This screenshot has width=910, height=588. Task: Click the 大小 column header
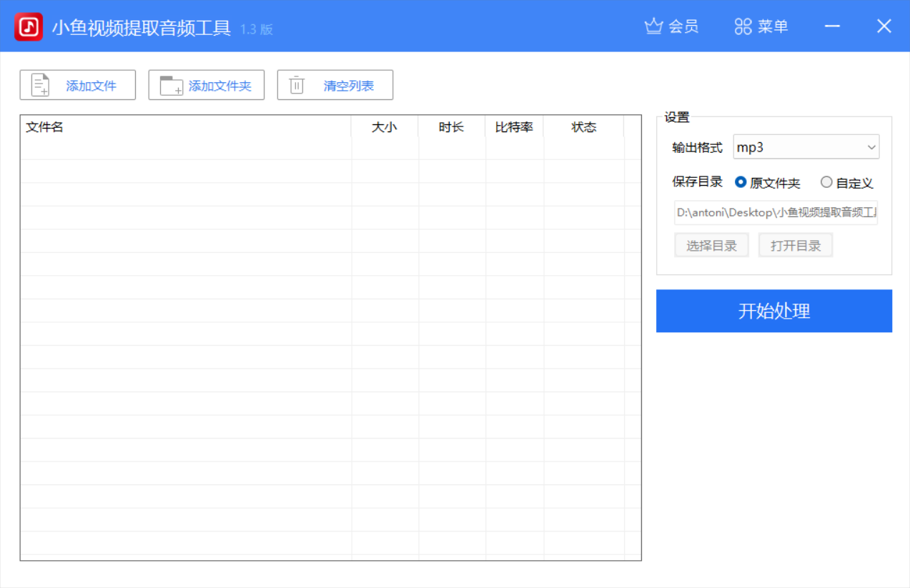click(x=385, y=127)
